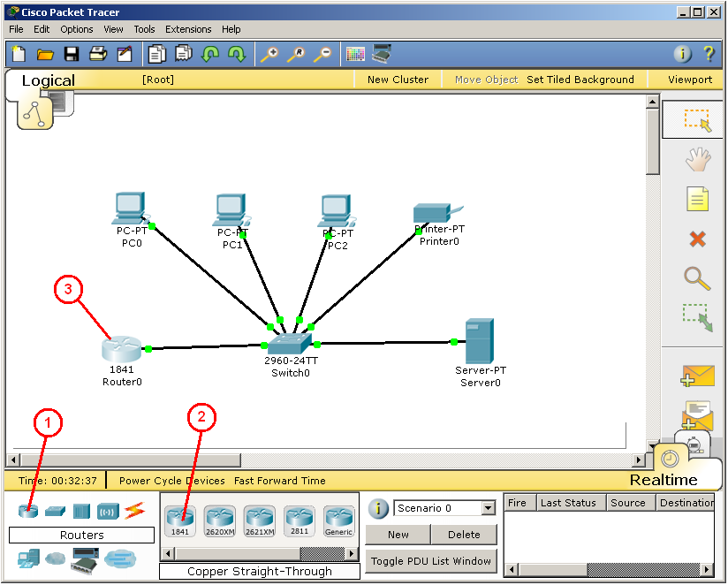
Task: Switch to the Realtime mode tab
Action: tap(664, 480)
